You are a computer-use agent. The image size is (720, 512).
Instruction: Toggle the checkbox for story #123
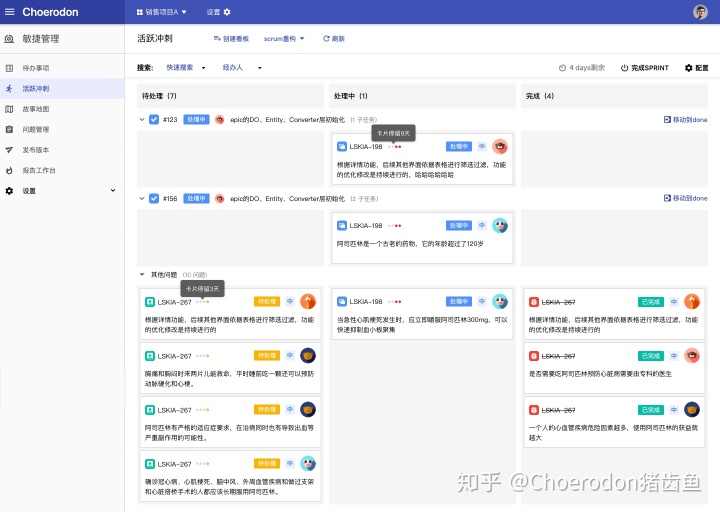tap(154, 119)
